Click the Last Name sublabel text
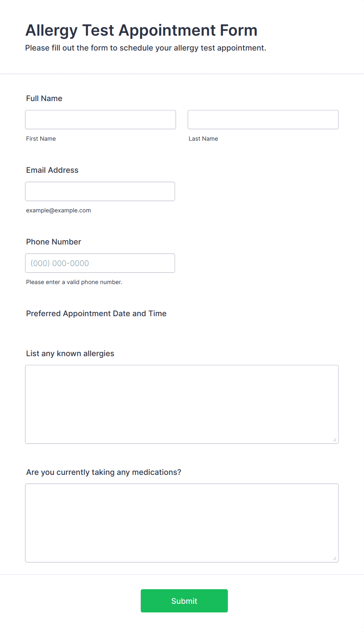364x632 pixels. (204, 139)
